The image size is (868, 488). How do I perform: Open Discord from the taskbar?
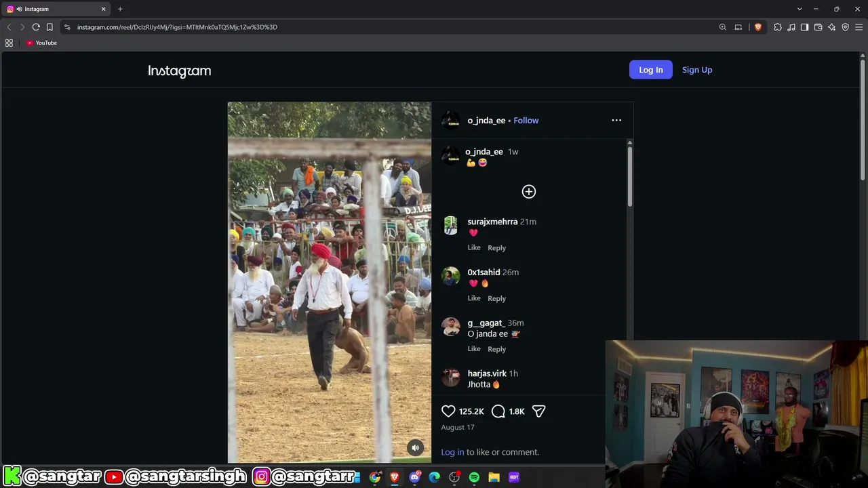414,477
